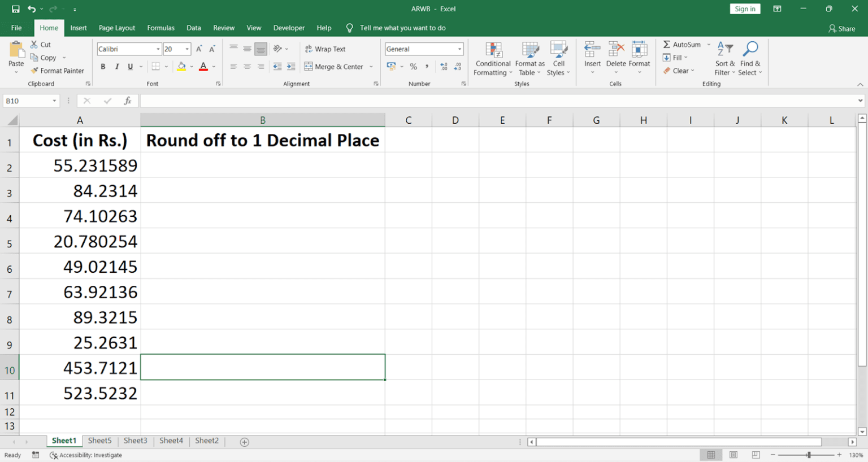Open the Sheet4 worksheet tab
The image size is (868, 462).
click(171, 441)
